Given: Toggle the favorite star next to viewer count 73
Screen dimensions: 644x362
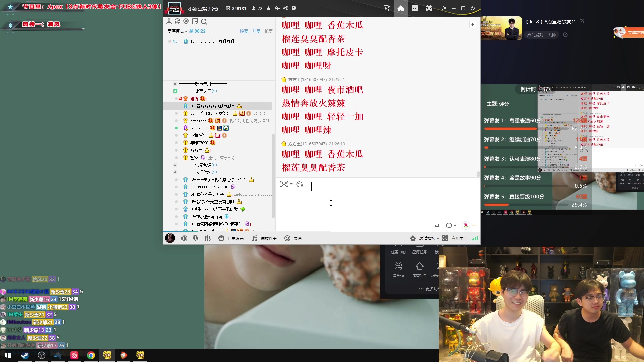Looking at the screenshot, I should pos(268,8).
